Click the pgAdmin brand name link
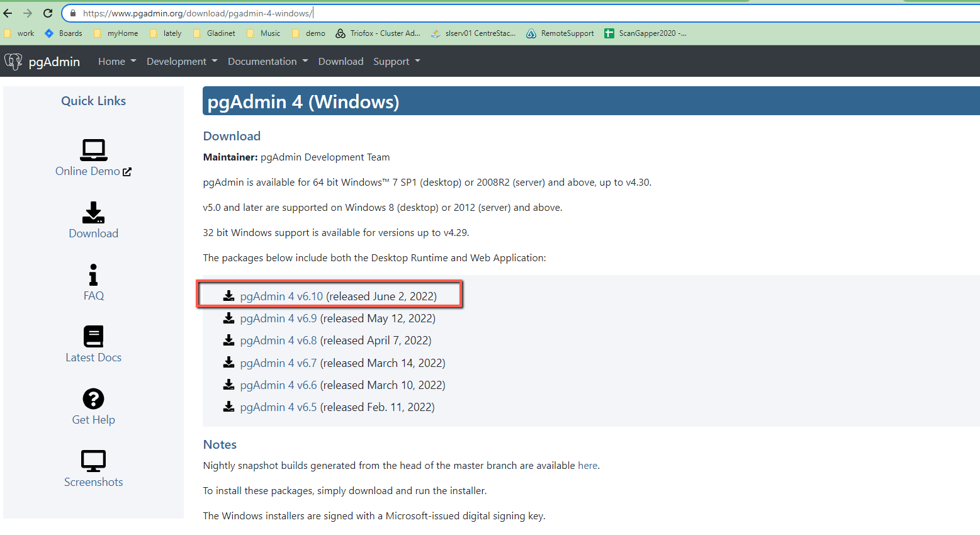Screen dimensions: 980x535 coord(54,62)
